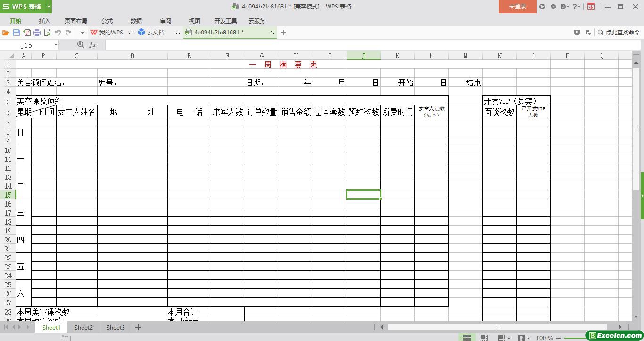Close the 4e094b2fe81681 document tab

tap(272, 33)
